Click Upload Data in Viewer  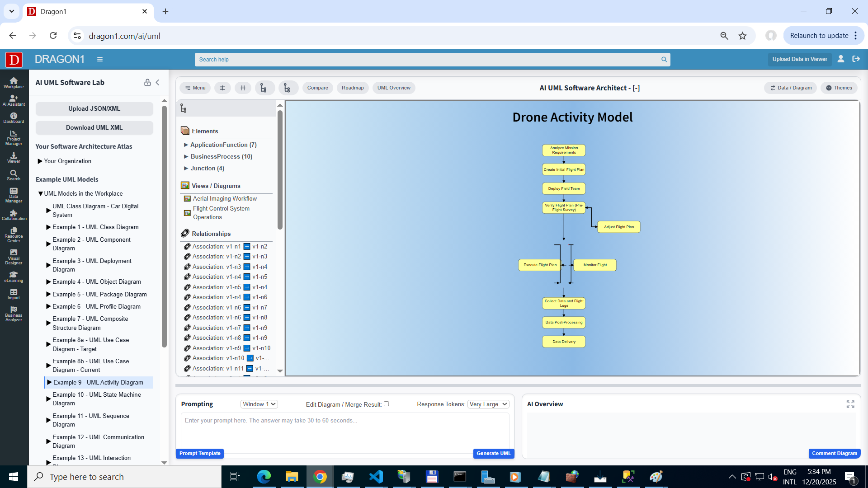(x=800, y=59)
